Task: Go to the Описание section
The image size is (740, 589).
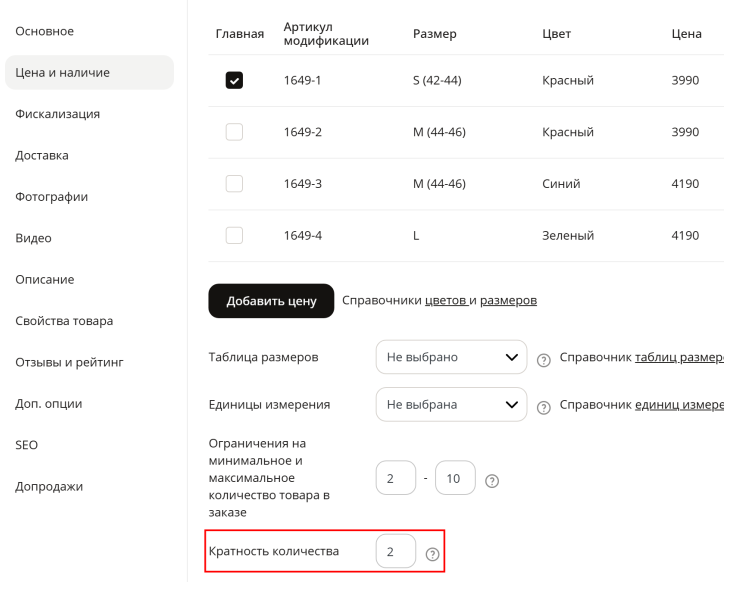Action: 45,280
